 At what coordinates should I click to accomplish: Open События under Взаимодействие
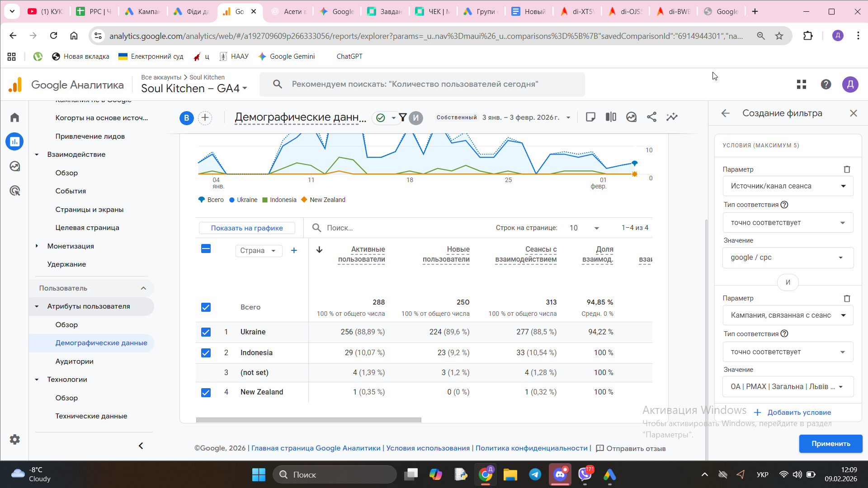(71, 191)
